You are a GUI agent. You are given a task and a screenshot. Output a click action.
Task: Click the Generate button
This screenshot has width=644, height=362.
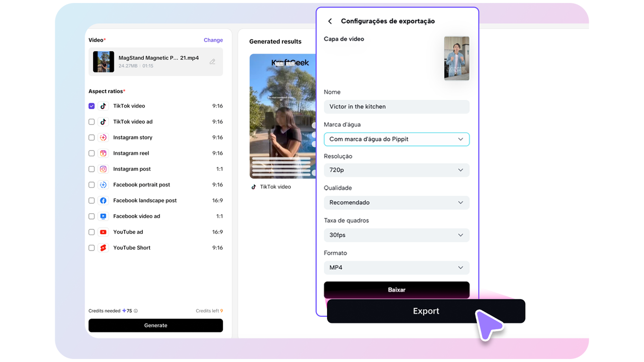point(155,325)
